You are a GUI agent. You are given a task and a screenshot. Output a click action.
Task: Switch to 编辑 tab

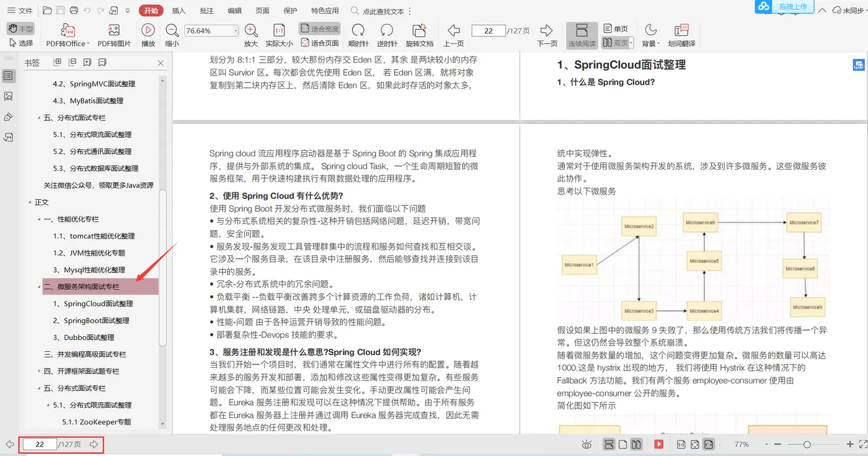coord(235,11)
